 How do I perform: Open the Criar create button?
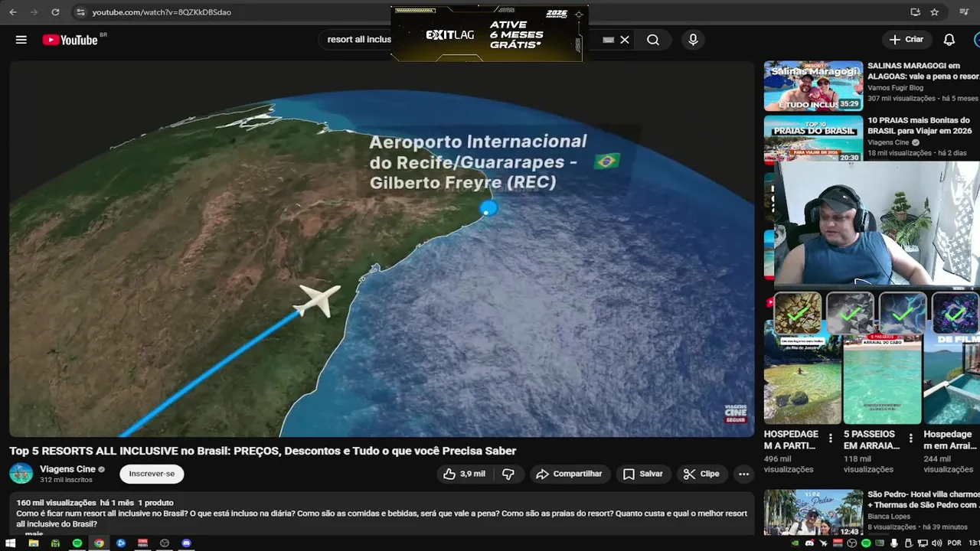pyautogui.click(x=906, y=40)
